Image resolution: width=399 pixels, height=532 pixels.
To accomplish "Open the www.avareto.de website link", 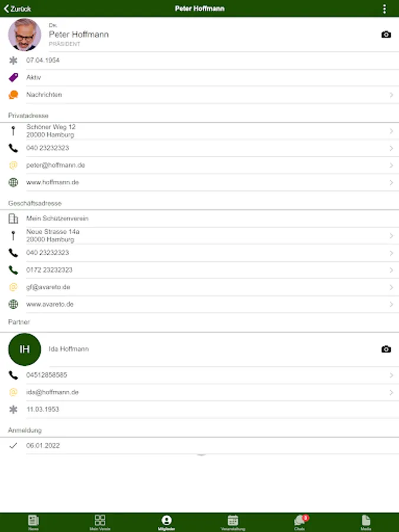I will tap(50, 304).
